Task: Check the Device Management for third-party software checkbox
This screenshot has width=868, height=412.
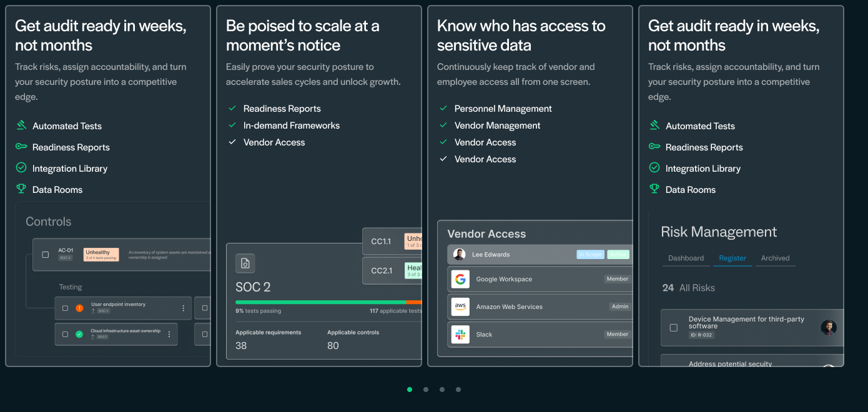Action: [x=673, y=328]
